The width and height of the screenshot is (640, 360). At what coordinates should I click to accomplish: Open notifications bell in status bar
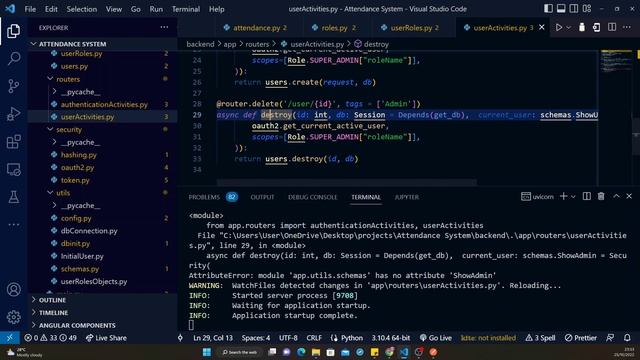tap(627, 338)
